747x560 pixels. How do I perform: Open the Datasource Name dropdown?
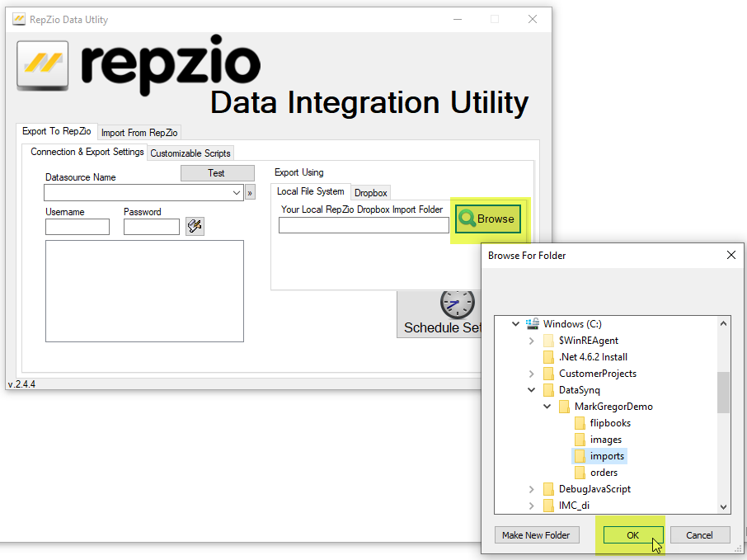click(x=237, y=193)
